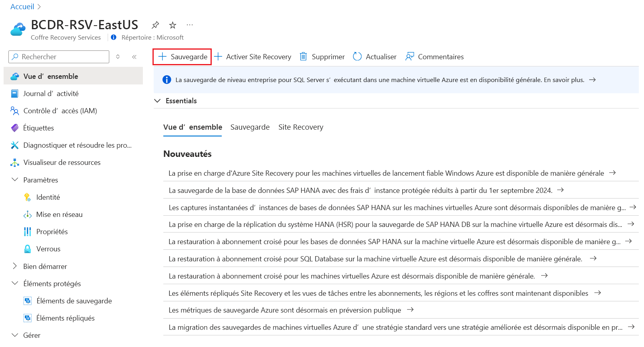
Task: Pin the BCDR-RSV-EastUS vault to dashboard
Action: pyautogui.click(x=155, y=25)
